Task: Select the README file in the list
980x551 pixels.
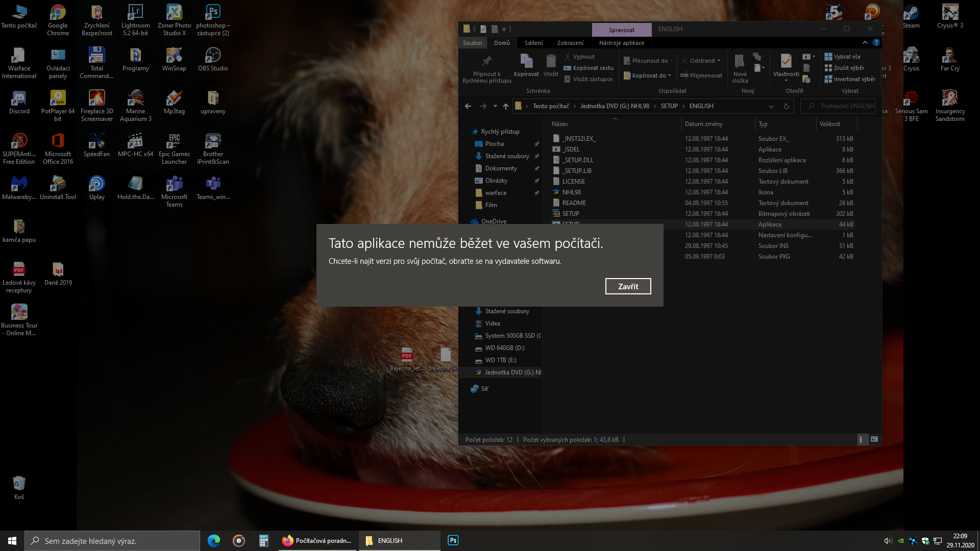Action: point(574,203)
